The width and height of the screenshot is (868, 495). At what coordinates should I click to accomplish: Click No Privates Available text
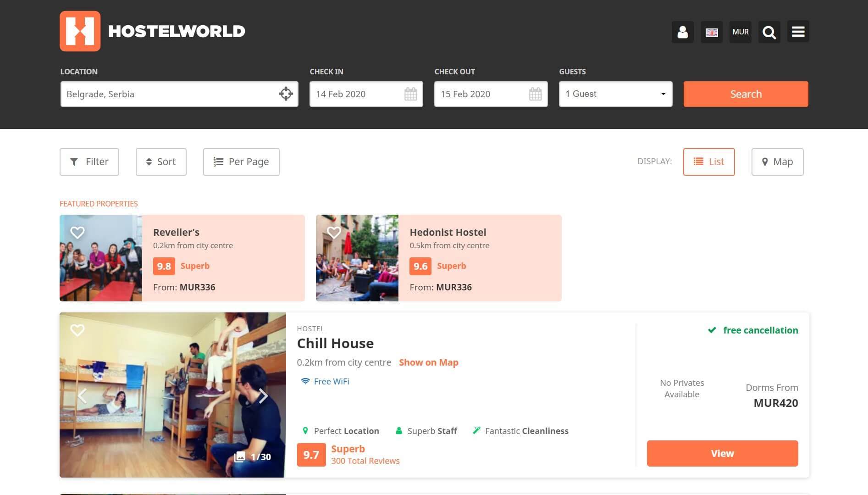(682, 388)
